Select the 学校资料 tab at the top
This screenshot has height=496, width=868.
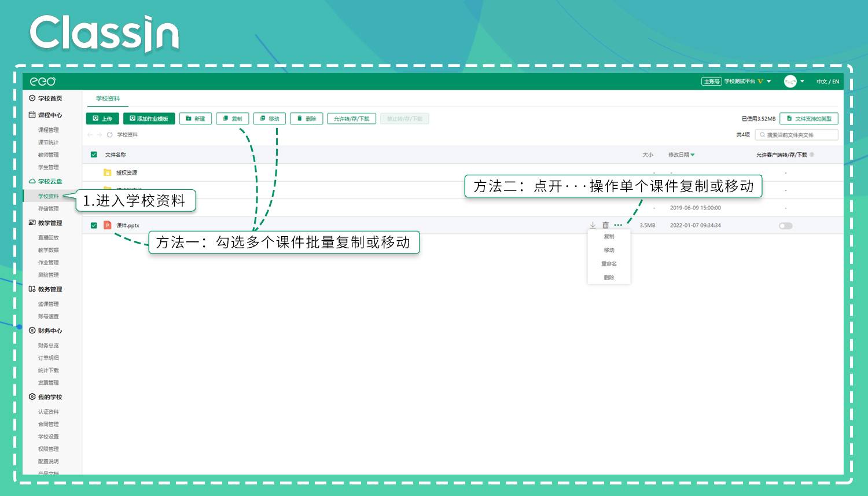pos(108,99)
